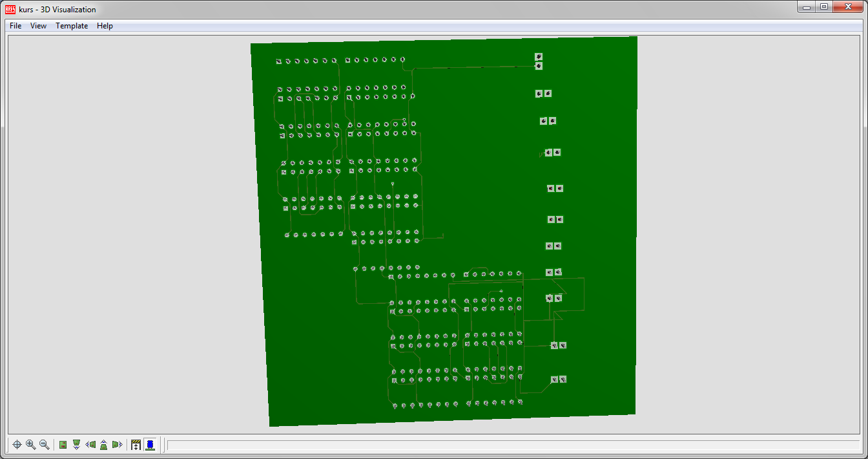Toggle the show components button
This screenshot has width=868, height=459.
150,445
